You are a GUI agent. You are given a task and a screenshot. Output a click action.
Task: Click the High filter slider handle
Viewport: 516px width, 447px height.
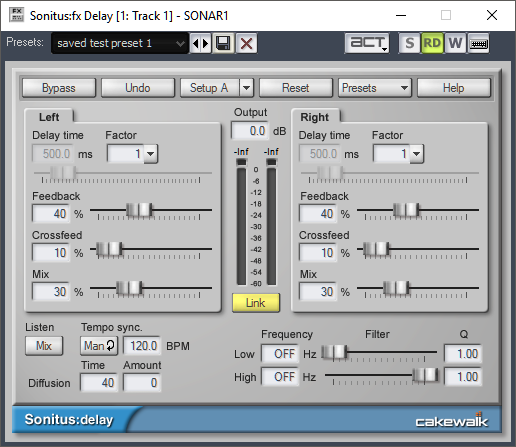coord(425,375)
